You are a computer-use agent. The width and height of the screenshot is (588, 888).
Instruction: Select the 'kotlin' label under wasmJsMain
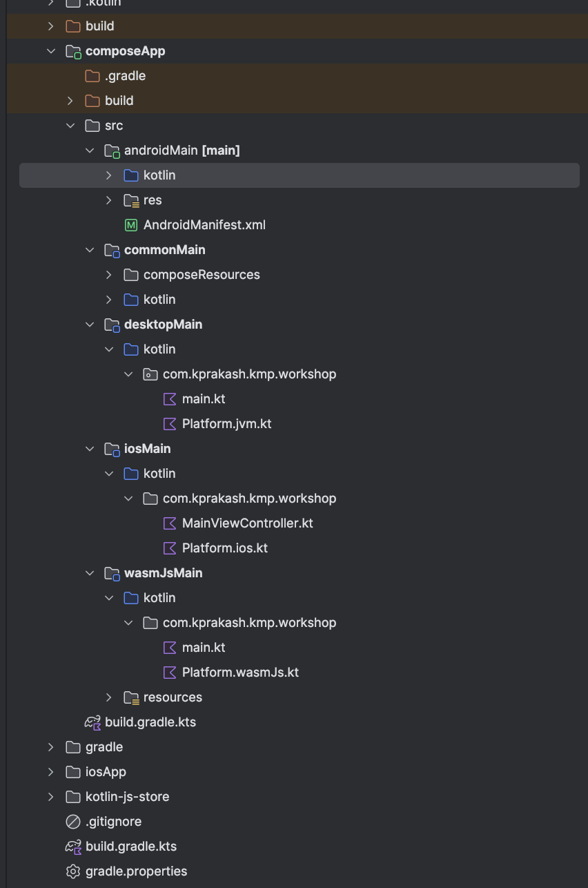pos(159,598)
